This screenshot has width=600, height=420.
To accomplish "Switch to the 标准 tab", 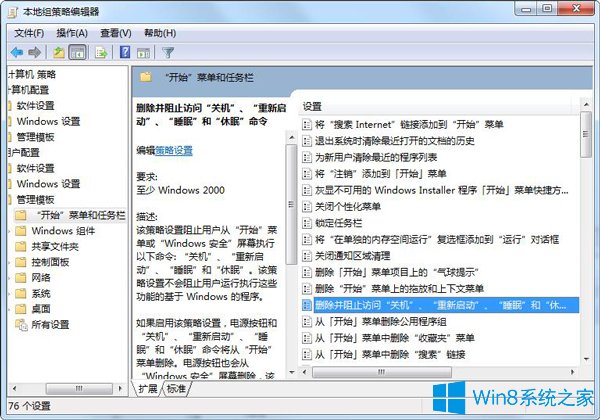I will pyautogui.click(x=176, y=389).
